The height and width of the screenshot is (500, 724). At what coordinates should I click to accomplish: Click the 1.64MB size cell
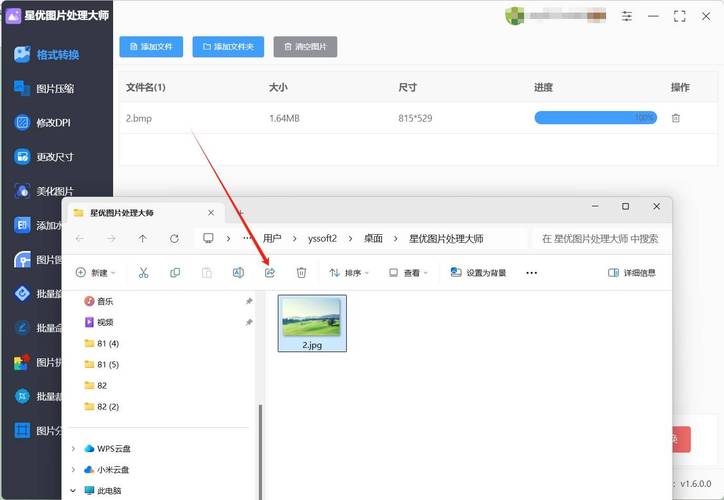click(x=284, y=118)
